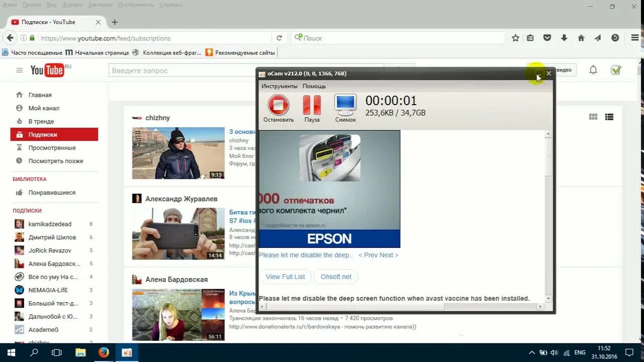Screen dimensions: 644x362
Task: Open Александр Журавлев video thumbnail 14:14
Action: click(x=178, y=234)
